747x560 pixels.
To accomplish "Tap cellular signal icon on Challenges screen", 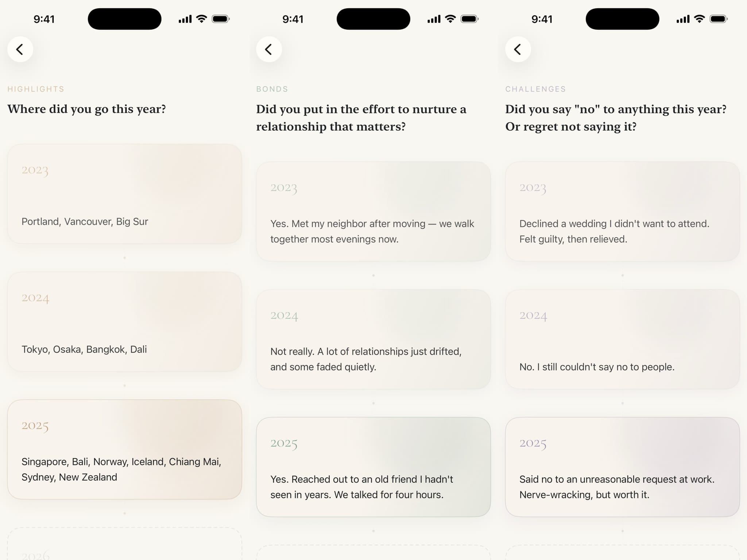I will tap(683, 19).
